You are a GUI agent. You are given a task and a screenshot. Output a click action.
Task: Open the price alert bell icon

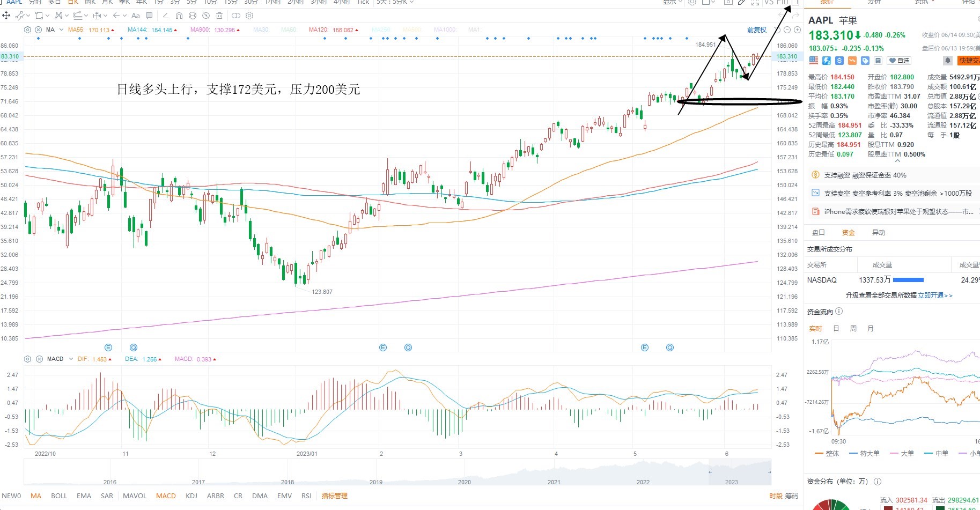[x=948, y=61]
